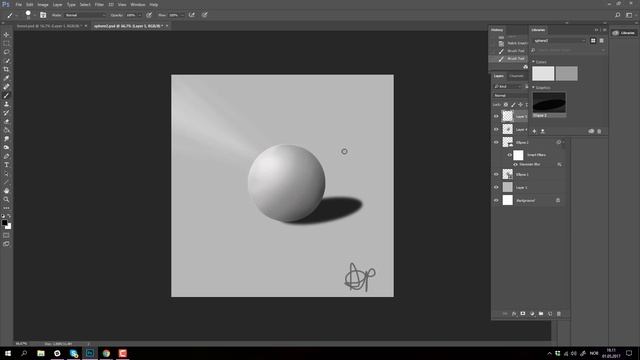This screenshot has width=640, height=360.
Task: Click the Libraries button at right dock
Action: coord(624,33)
